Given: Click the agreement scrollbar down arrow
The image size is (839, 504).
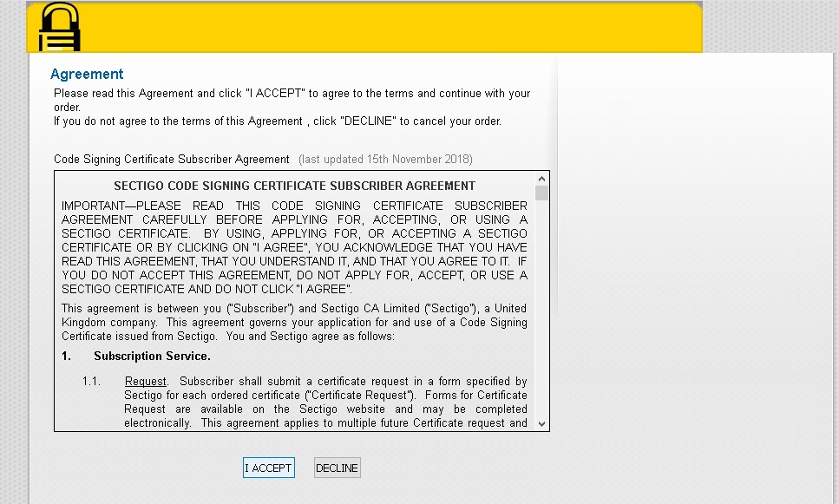Looking at the screenshot, I should [x=541, y=423].
